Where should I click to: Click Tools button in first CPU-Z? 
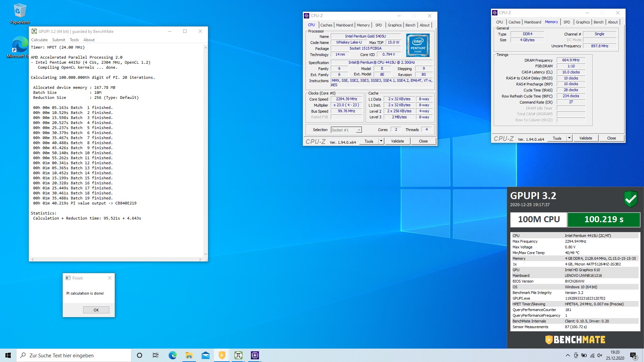coord(369,141)
